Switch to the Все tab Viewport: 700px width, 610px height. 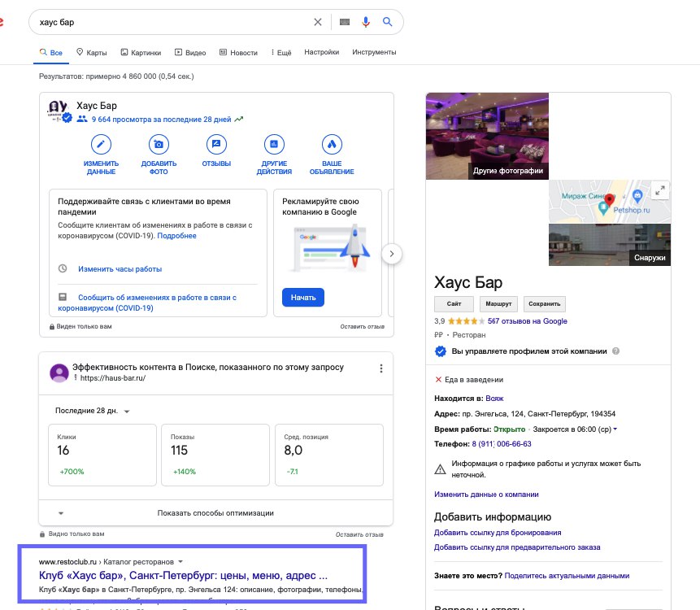[51, 53]
